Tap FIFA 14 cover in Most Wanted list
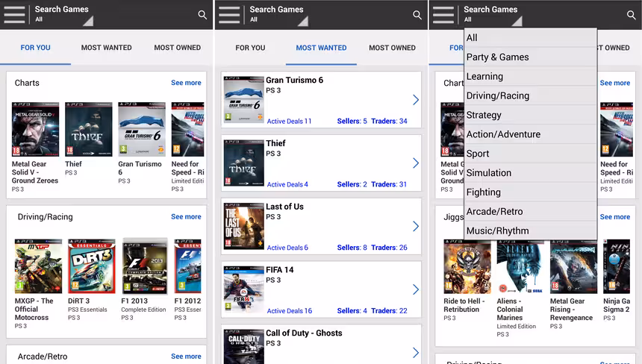 (243, 289)
